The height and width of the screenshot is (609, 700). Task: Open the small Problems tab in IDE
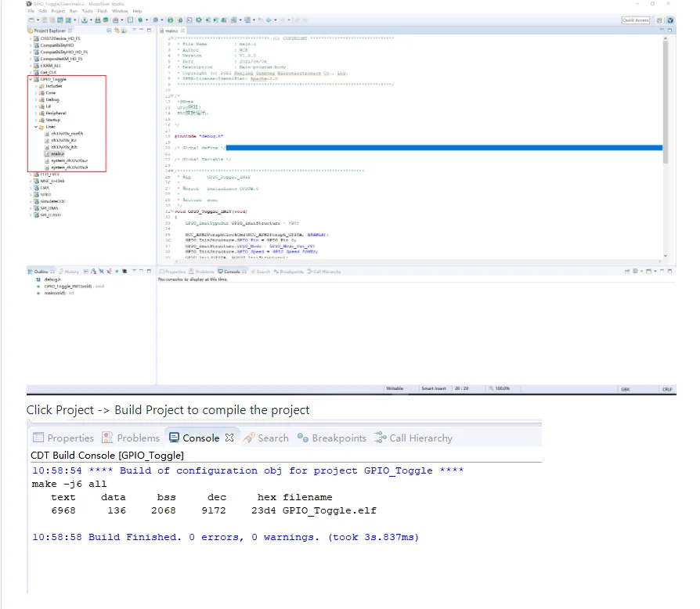click(x=201, y=272)
